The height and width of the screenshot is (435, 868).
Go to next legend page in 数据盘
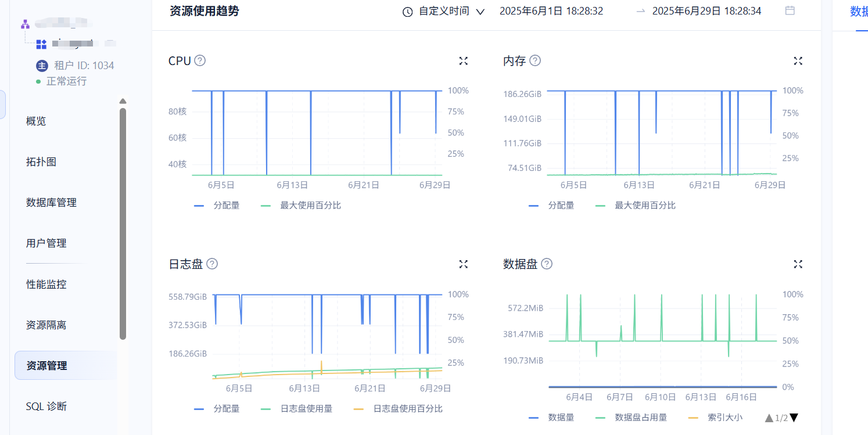click(794, 418)
